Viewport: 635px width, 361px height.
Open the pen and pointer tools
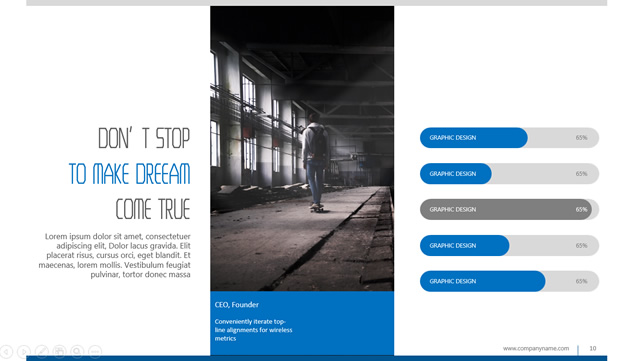pyautogui.click(x=42, y=351)
